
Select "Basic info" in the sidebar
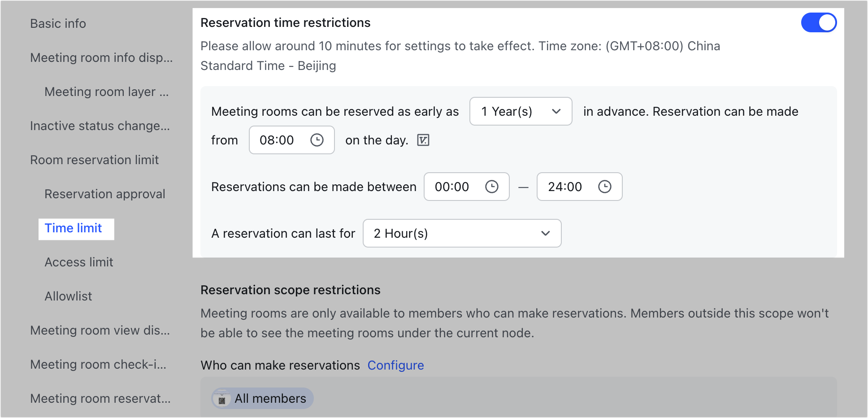click(x=58, y=23)
